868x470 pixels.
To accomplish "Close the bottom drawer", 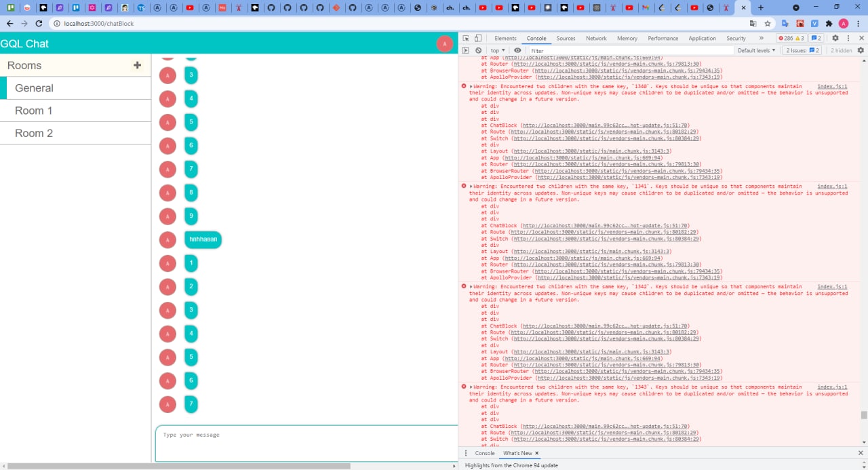I will [x=860, y=453].
